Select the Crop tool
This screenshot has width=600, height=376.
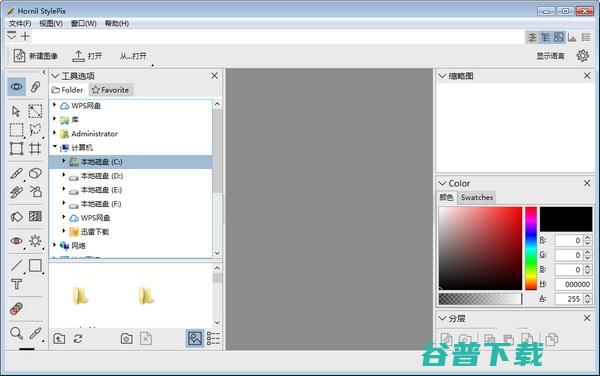pyautogui.click(x=35, y=148)
